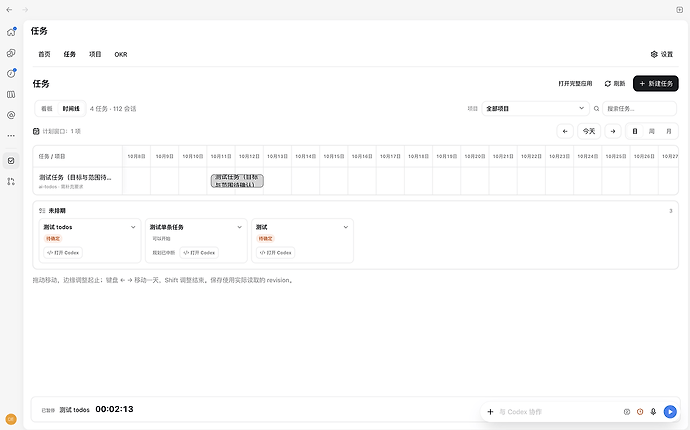Open the linked-chains sidebar icon
This screenshot has width=690, height=430.
tap(11, 53)
